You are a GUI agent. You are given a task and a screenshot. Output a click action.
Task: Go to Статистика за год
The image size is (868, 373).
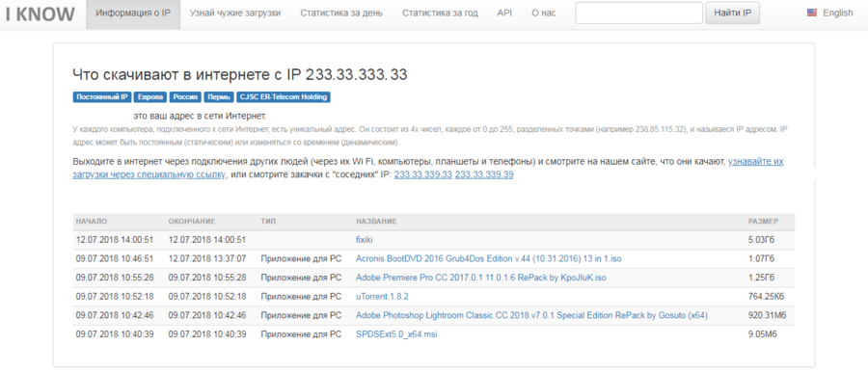440,13
